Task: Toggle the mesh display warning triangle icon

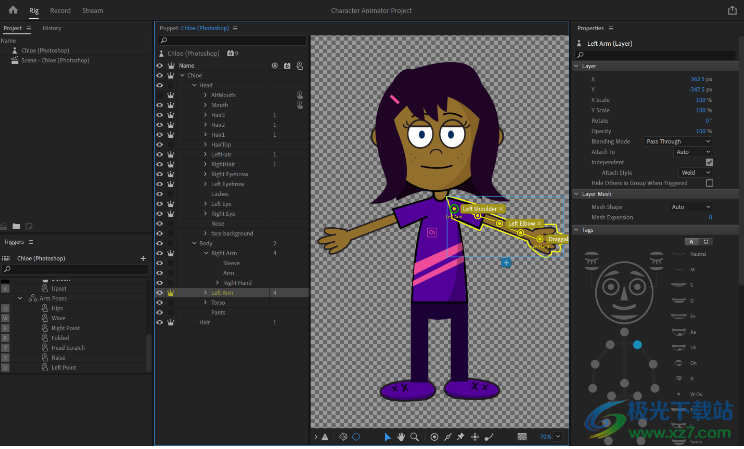Action: tap(325, 437)
